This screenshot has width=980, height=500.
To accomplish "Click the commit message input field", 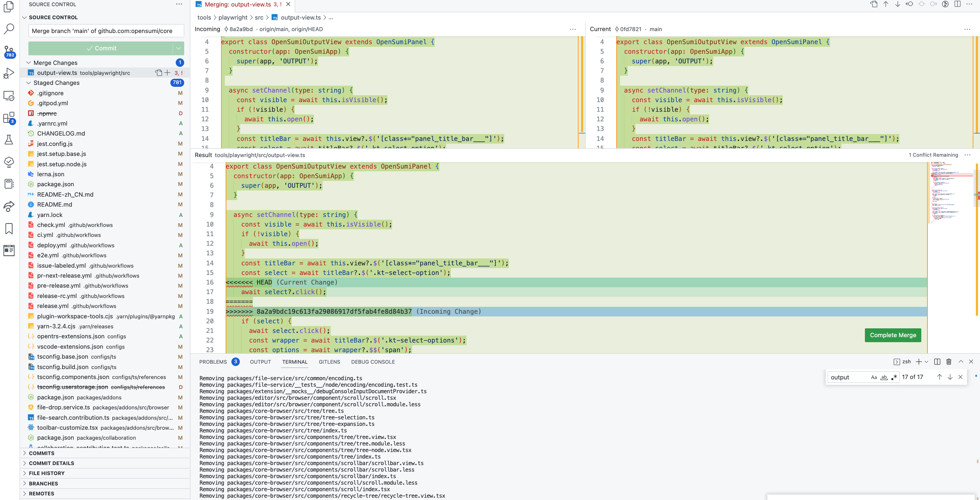I will [106, 31].
